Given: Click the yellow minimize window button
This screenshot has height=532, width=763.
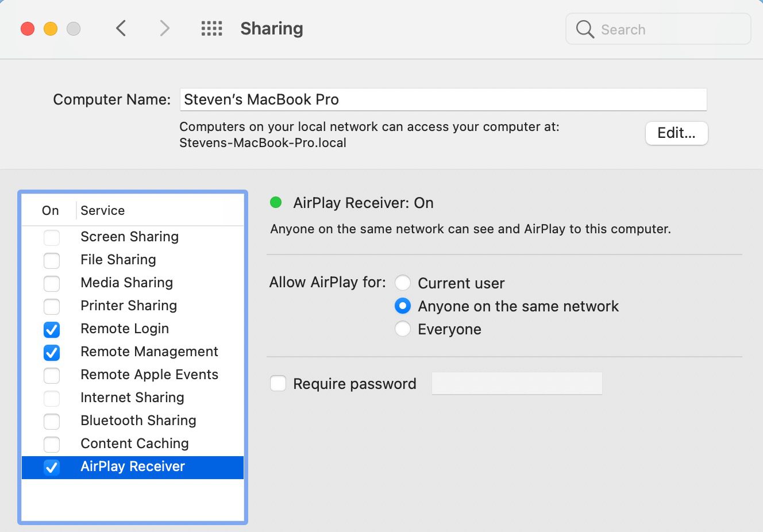Looking at the screenshot, I should [x=51, y=29].
